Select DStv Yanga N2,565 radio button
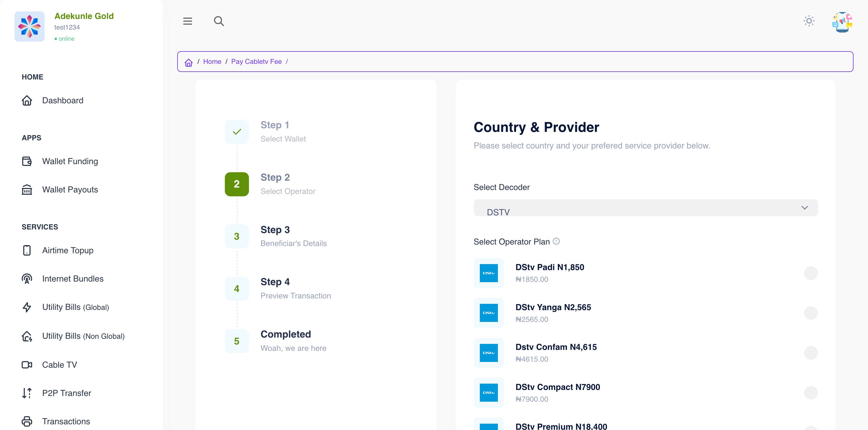Screen dimensions: 868x430 (810, 313)
